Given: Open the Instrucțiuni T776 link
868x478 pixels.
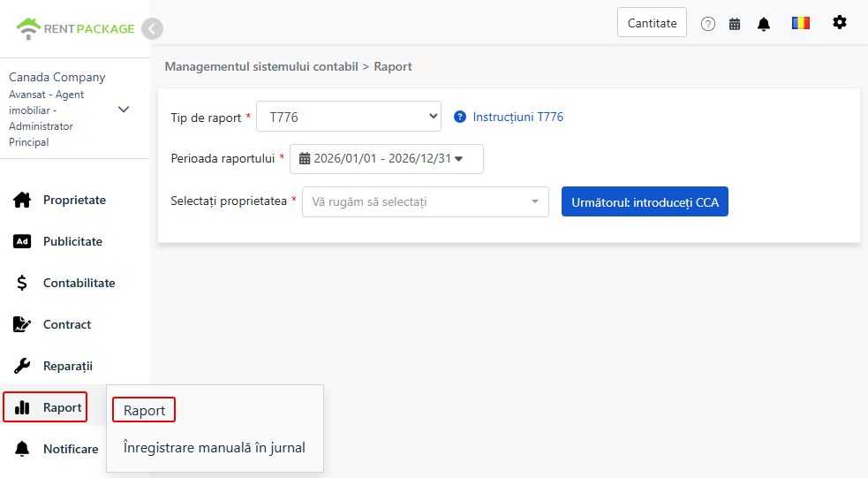Looking at the screenshot, I should pos(517,117).
